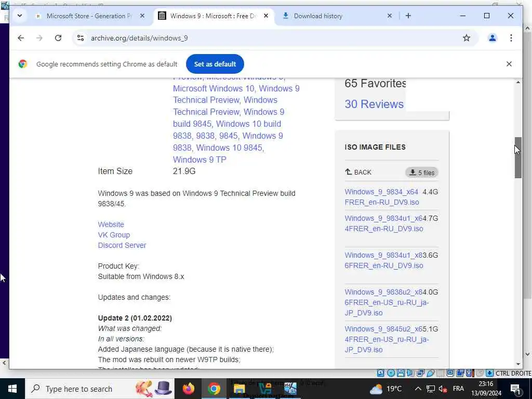Expand the tab search chevron

[x=20, y=16]
